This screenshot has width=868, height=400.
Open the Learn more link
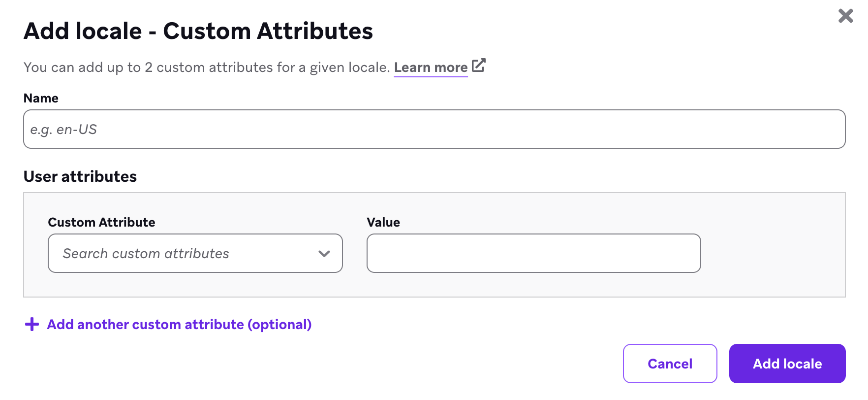click(x=431, y=67)
